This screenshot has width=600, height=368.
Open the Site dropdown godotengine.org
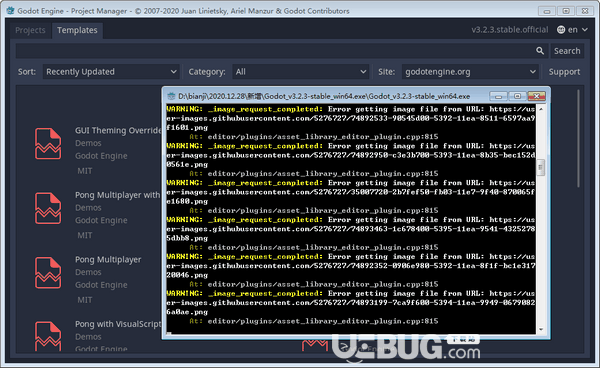coord(470,72)
